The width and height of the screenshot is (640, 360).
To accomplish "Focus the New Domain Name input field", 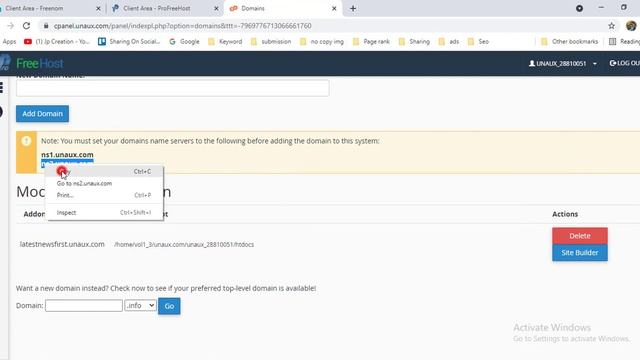I will click(x=173, y=88).
